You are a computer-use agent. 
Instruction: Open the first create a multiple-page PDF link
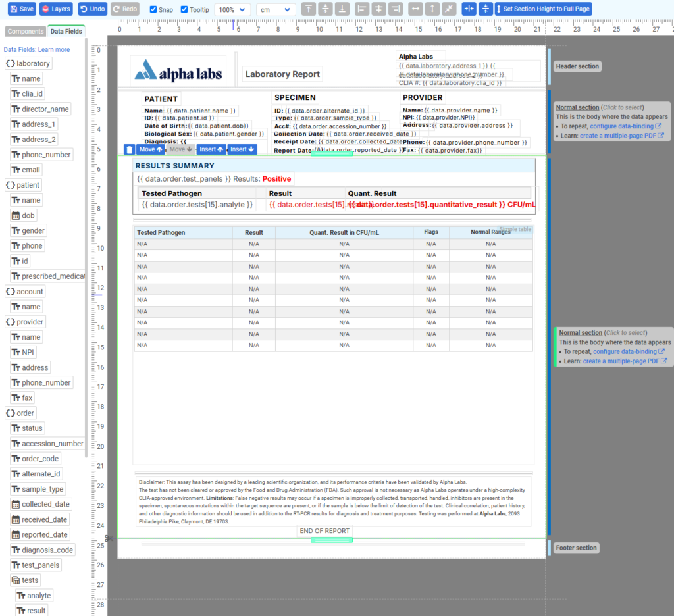click(622, 136)
